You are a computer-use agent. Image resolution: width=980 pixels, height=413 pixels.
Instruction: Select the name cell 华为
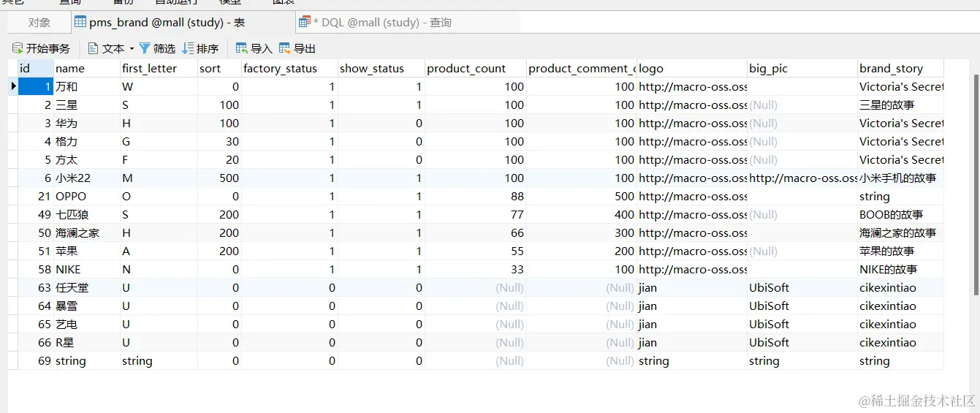click(x=87, y=123)
